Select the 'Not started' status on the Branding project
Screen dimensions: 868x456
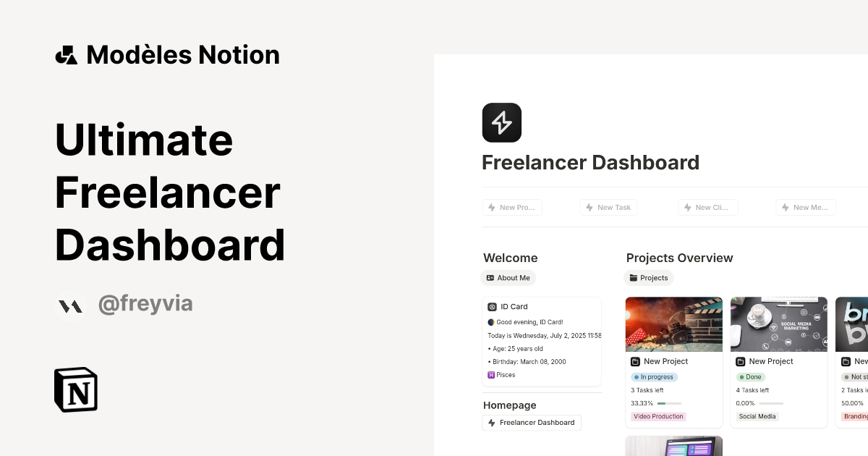[x=855, y=376]
